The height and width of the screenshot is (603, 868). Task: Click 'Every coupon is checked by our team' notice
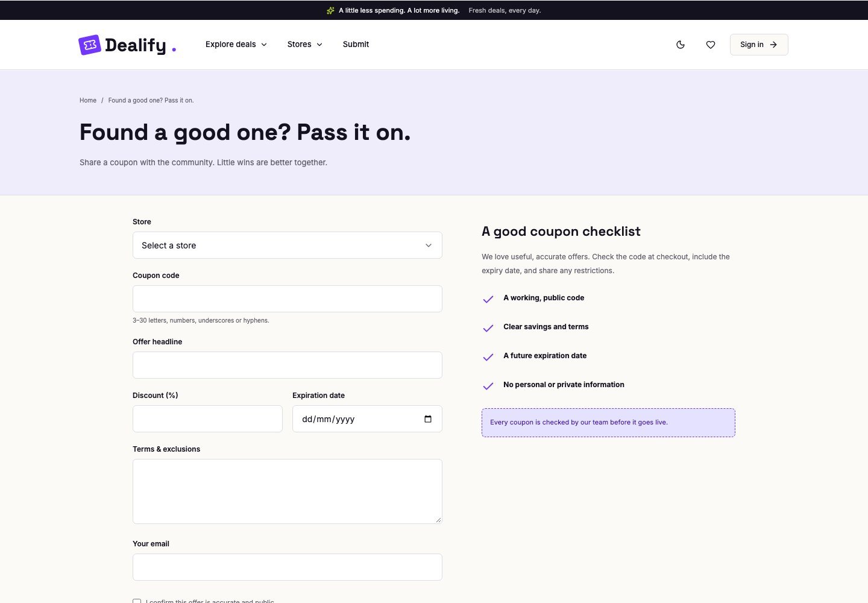pyautogui.click(x=608, y=423)
